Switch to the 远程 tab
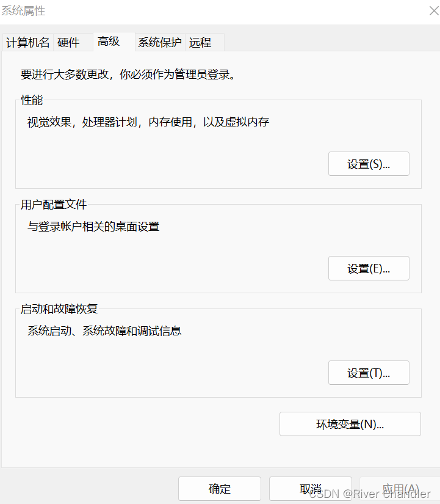Image resolution: width=440 pixels, height=504 pixels. click(200, 43)
